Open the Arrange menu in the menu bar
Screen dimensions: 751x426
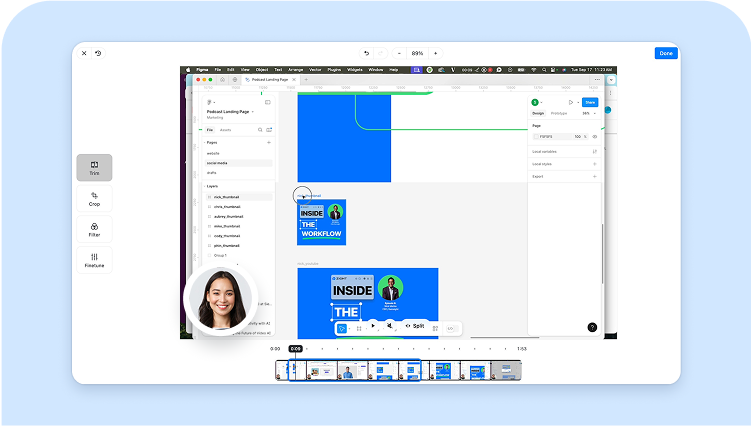click(x=296, y=70)
